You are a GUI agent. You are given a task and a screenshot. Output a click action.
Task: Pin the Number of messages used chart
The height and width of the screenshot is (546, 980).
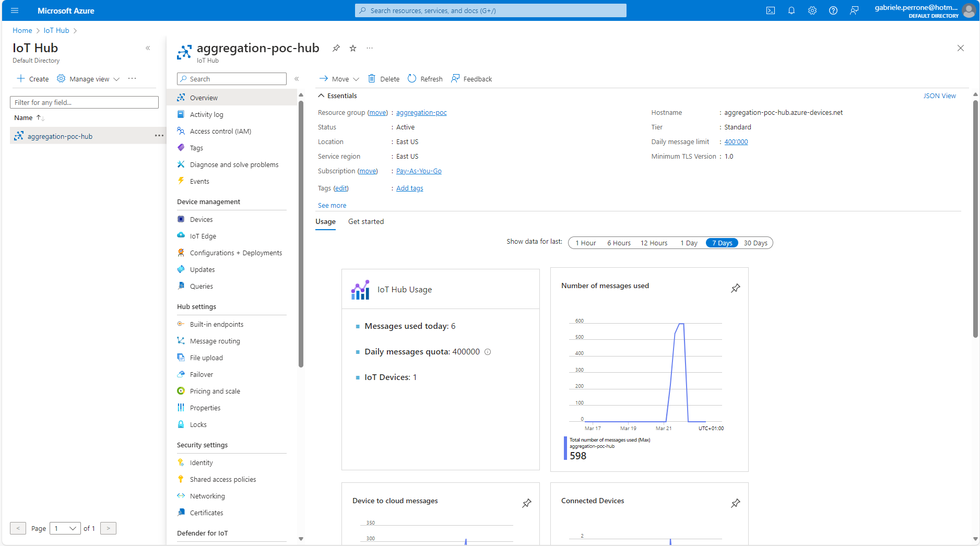click(736, 288)
